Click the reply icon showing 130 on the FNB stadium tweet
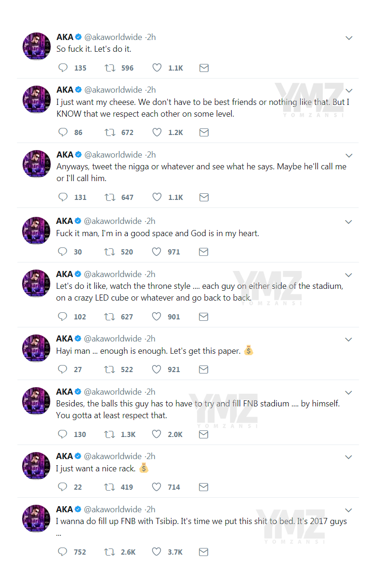This screenshot has height=588, width=376. coord(63,434)
